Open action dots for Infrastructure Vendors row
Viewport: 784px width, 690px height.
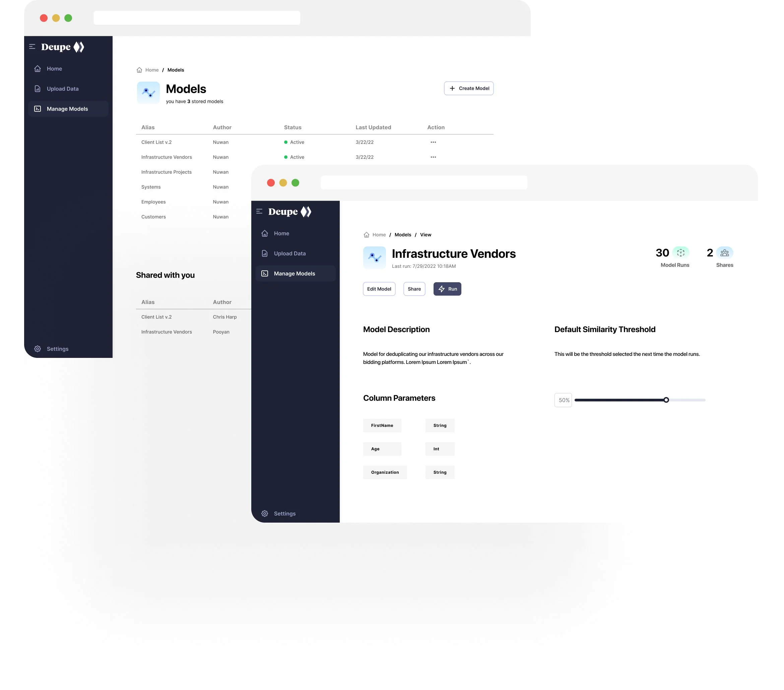pyautogui.click(x=433, y=157)
